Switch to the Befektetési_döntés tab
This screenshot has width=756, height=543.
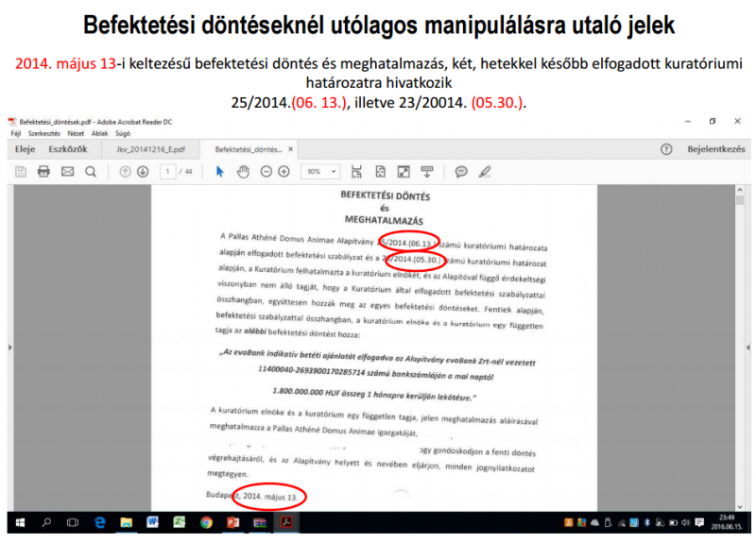click(x=249, y=149)
